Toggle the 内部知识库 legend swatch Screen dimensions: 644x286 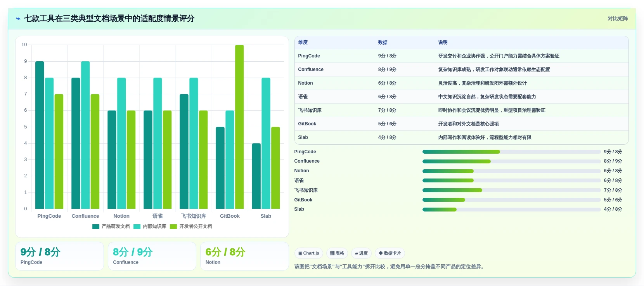[x=137, y=227]
